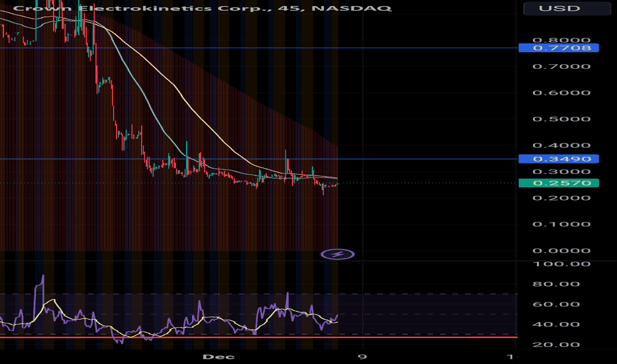Viewport: 617px width, 364px height.
Task: Click the 9 date label on time axis
Action: 362,357
